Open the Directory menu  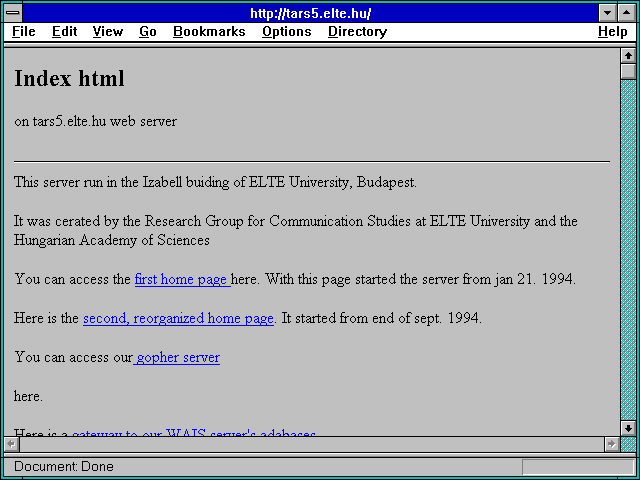tap(358, 32)
